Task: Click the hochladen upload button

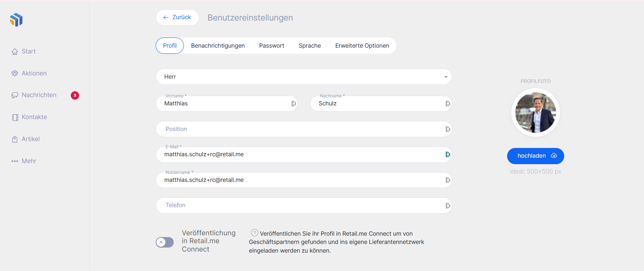Action: pos(535,156)
